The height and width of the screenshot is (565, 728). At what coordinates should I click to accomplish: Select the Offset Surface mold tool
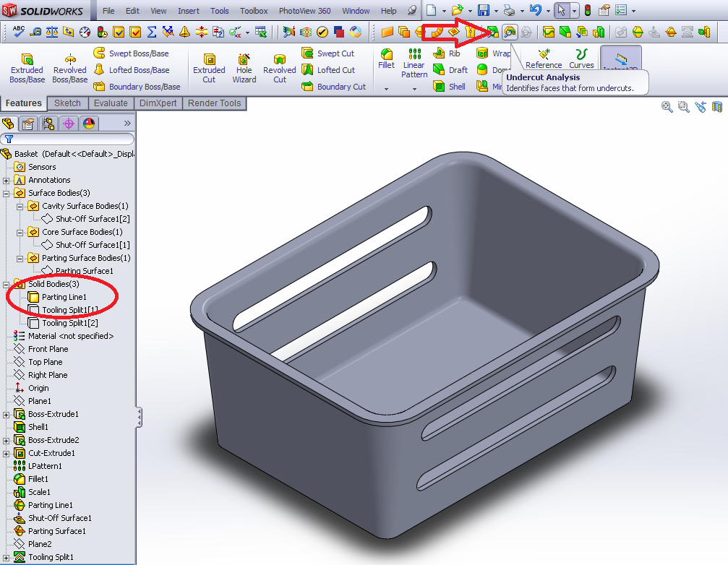pos(404,32)
